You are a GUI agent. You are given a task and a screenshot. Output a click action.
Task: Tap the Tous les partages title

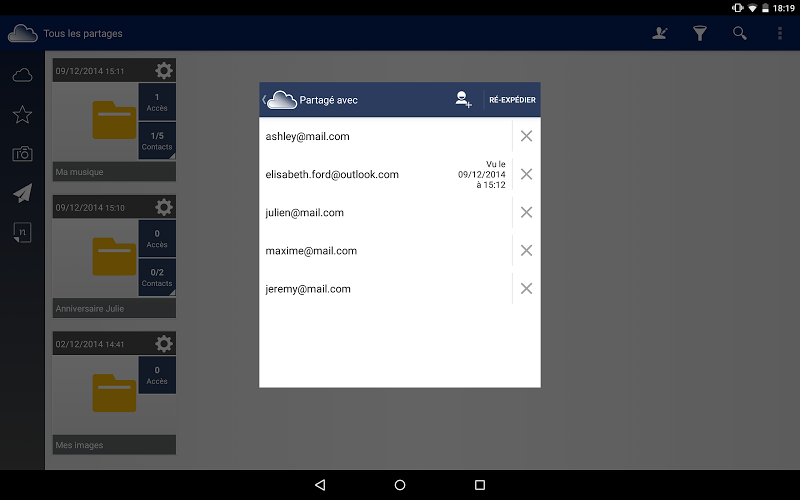point(83,34)
